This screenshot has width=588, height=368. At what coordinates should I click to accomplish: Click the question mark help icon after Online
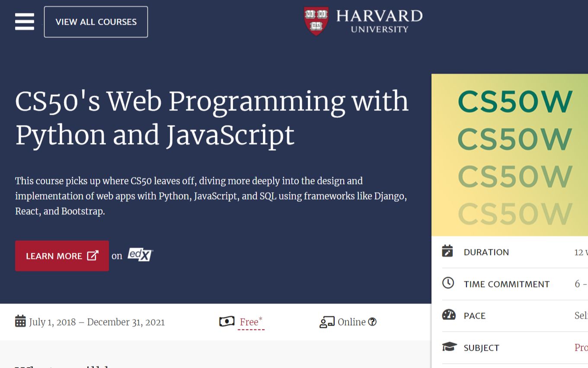click(372, 322)
